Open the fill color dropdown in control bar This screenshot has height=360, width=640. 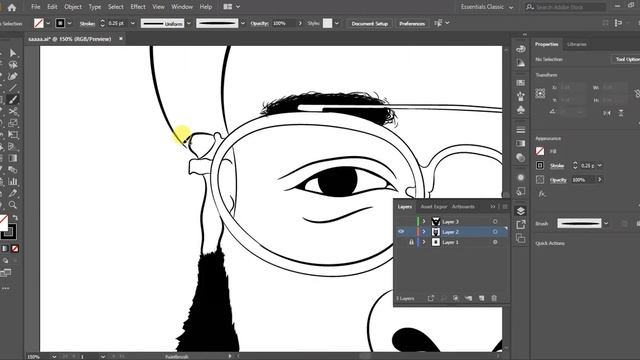pyautogui.click(x=48, y=23)
